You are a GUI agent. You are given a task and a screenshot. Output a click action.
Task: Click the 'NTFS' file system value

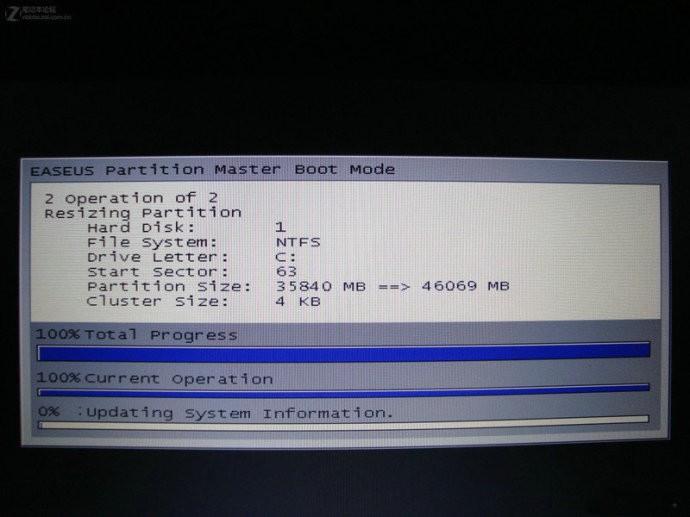click(298, 242)
